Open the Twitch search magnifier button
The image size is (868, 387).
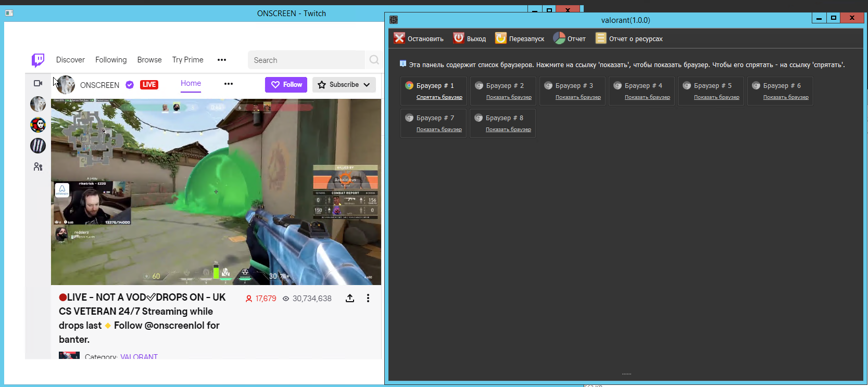[374, 60]
